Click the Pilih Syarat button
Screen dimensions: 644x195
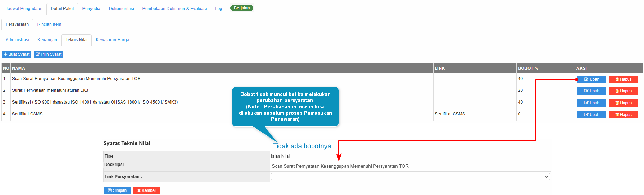(x=49, y=54)
